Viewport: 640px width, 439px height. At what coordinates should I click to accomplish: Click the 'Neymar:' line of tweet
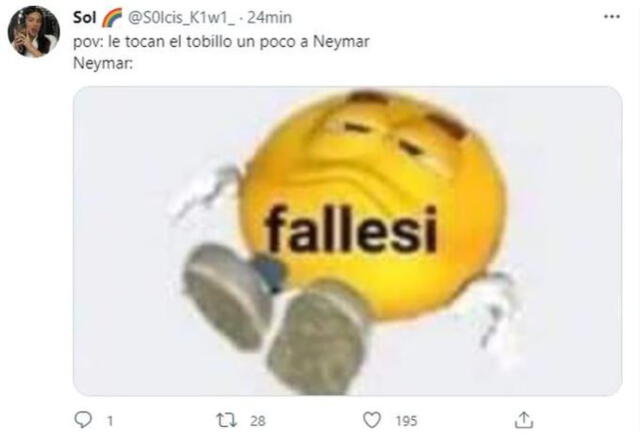(103, 63)
